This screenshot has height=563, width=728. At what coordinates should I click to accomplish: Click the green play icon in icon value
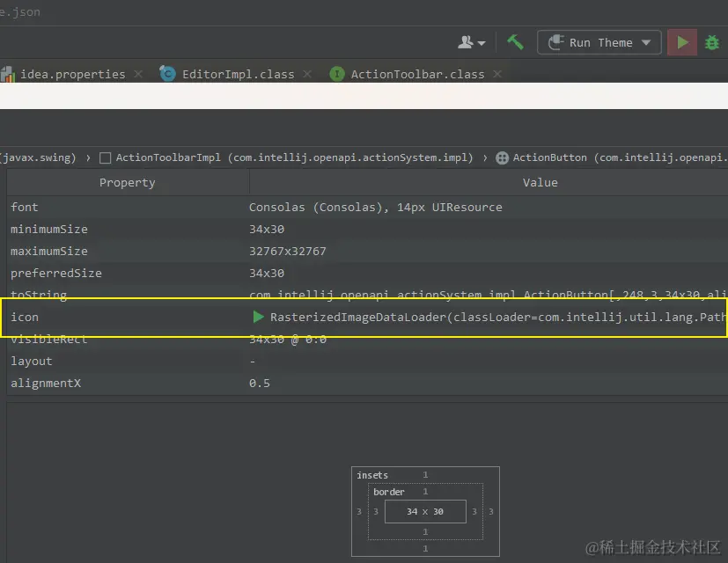pyautogui.click(x=258, y=317)
